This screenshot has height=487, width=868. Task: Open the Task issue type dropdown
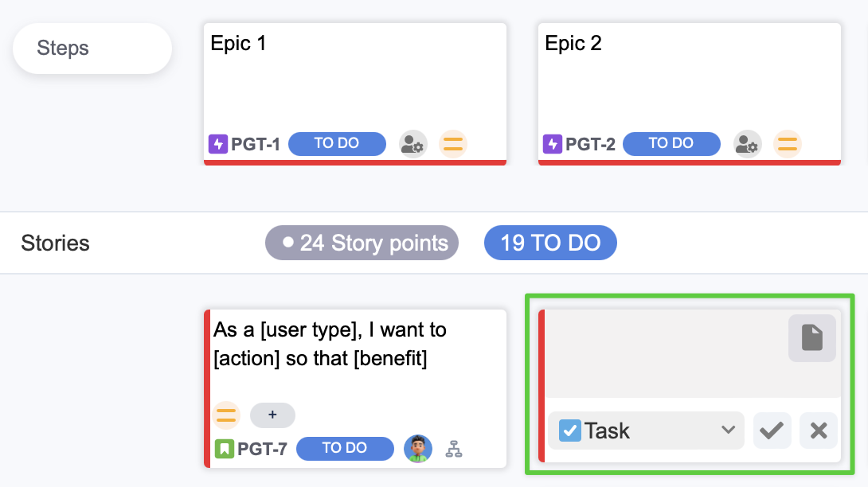pyautogui.click(x=646, y=431)
